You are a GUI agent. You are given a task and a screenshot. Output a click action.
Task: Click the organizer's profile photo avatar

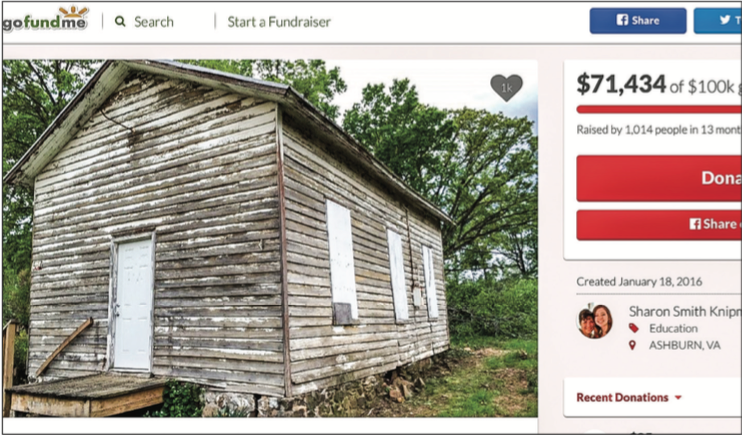594,321
